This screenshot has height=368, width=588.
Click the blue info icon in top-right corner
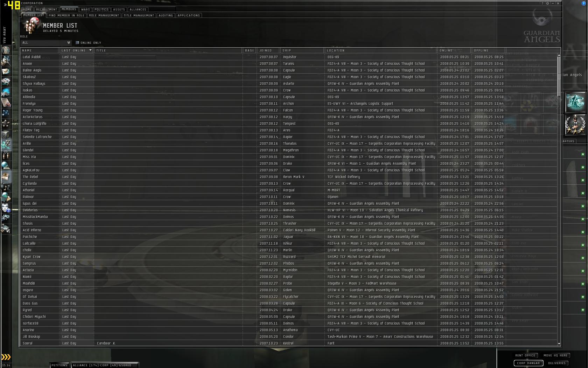(x=583, y=3)
